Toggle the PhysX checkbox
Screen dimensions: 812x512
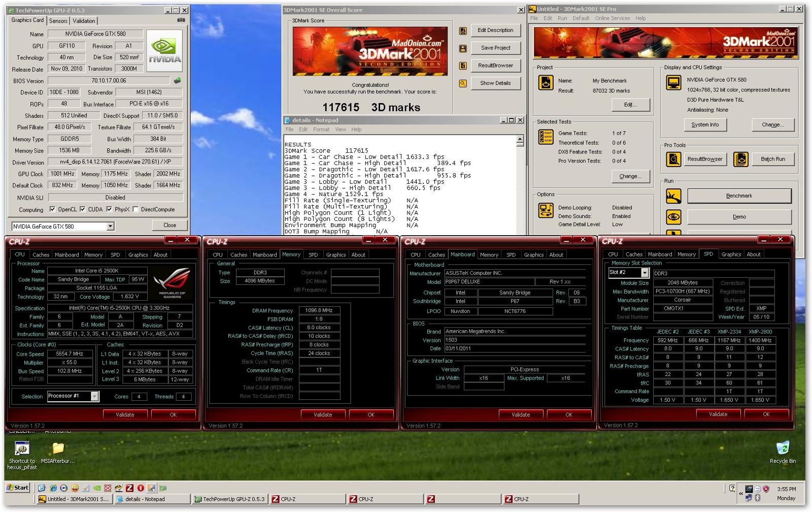click(x=109, y=209)
